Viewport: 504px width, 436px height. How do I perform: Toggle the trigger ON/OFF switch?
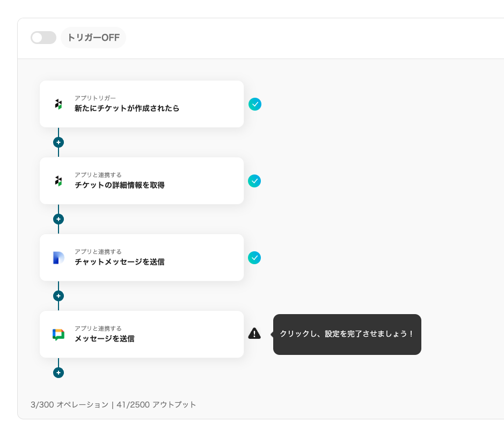pyautogui.click(x=43, y=38)
